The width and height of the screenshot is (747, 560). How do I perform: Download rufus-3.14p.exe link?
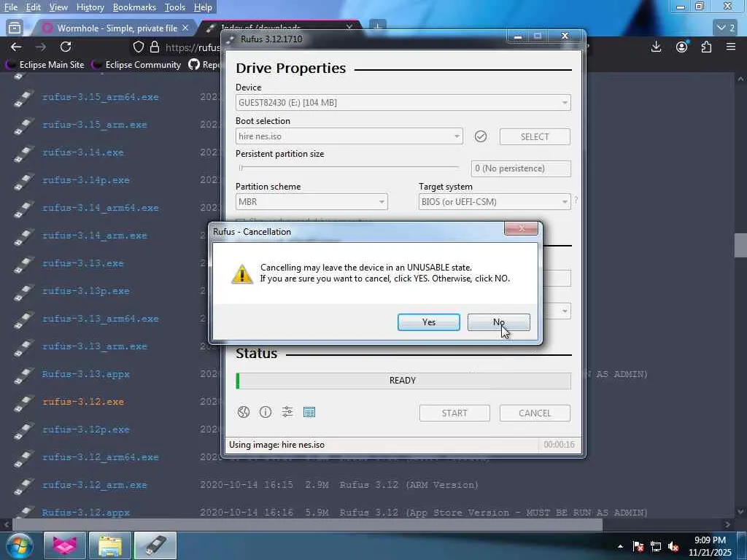86,180
